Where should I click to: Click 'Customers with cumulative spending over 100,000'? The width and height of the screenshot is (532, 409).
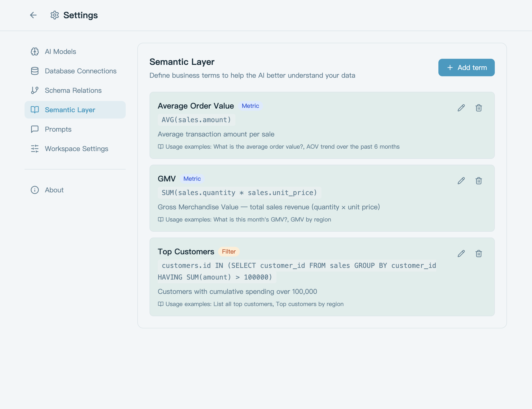(x=237, y=292)
